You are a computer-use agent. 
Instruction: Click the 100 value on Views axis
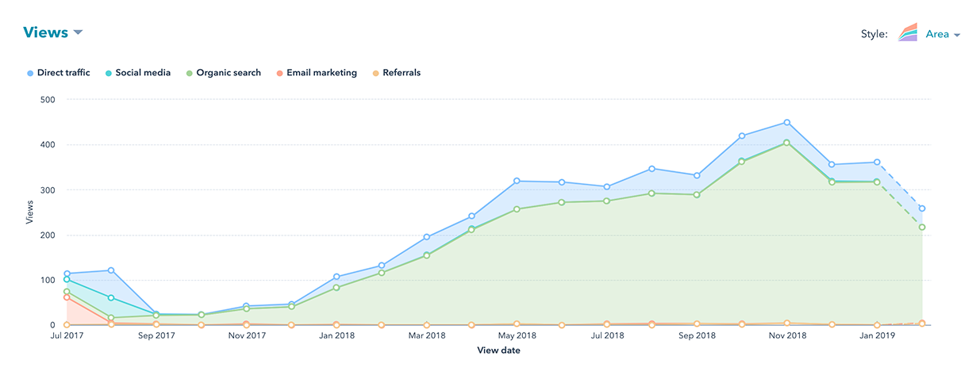point(47,280)
